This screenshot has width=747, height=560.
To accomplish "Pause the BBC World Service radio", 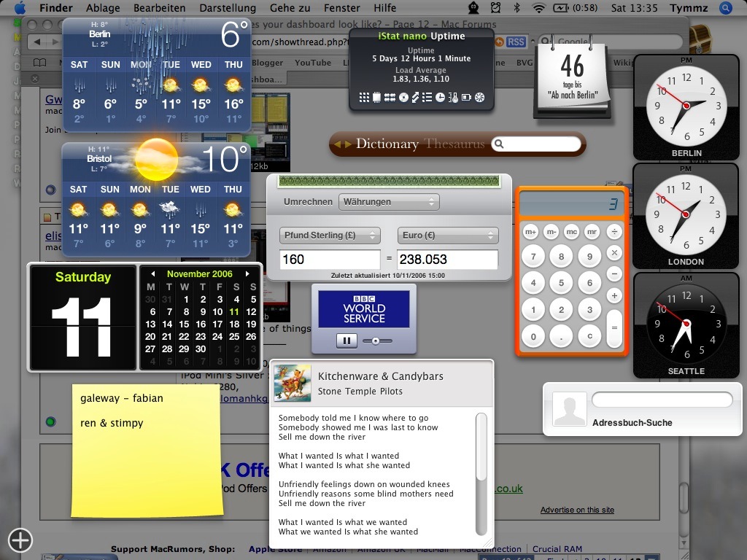I will 347,341.
